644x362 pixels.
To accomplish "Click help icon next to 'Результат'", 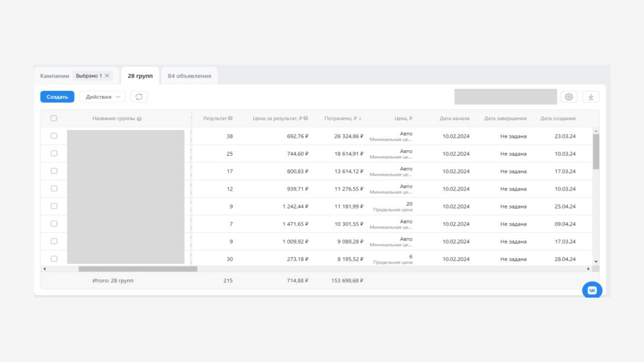I will pyautogui.click(x=230, y=118).
